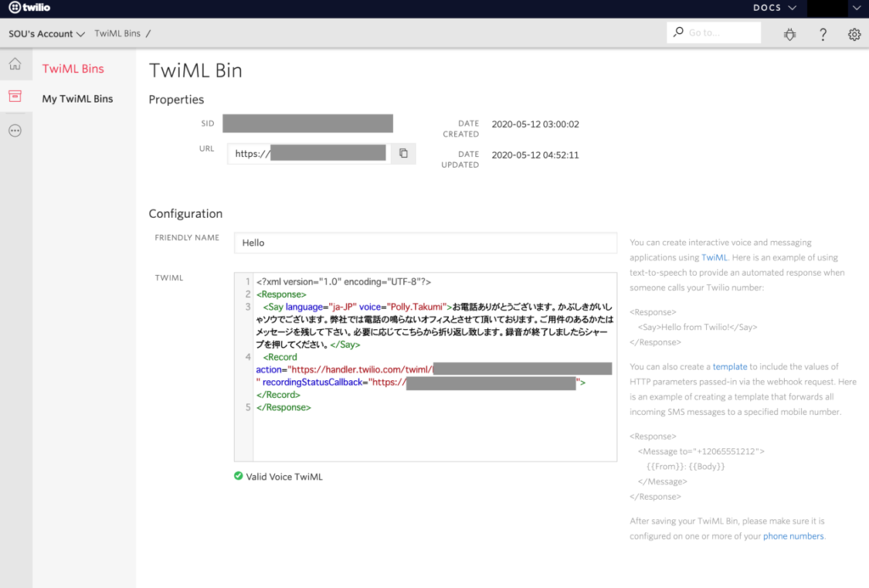
Task: Click the Valid Voice TwiML status text
Action: pyautogui.click(x=283, y=477)
